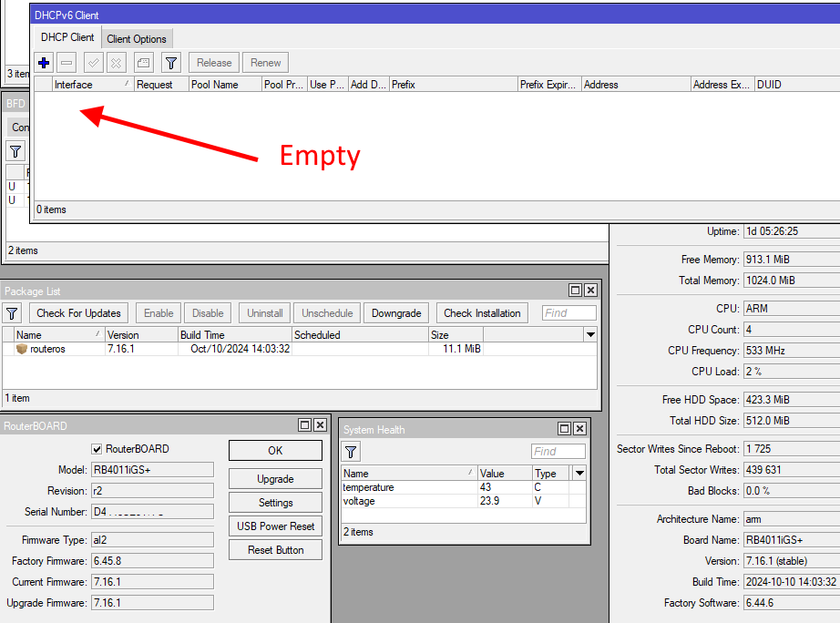Click the CPU Load value 2 %
This screenshot has height=623, width=840.
click(793, 372)
